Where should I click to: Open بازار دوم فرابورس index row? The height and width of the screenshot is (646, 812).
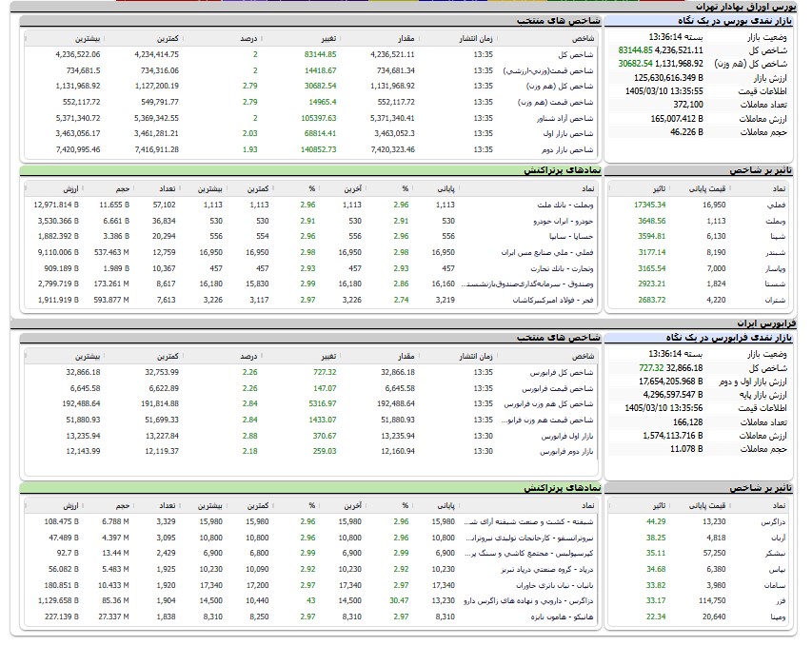[x=566, y=452]
